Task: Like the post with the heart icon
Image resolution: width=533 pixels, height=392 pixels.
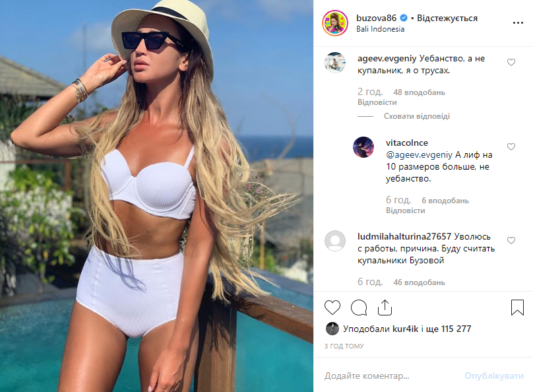Action: [332, 308]
